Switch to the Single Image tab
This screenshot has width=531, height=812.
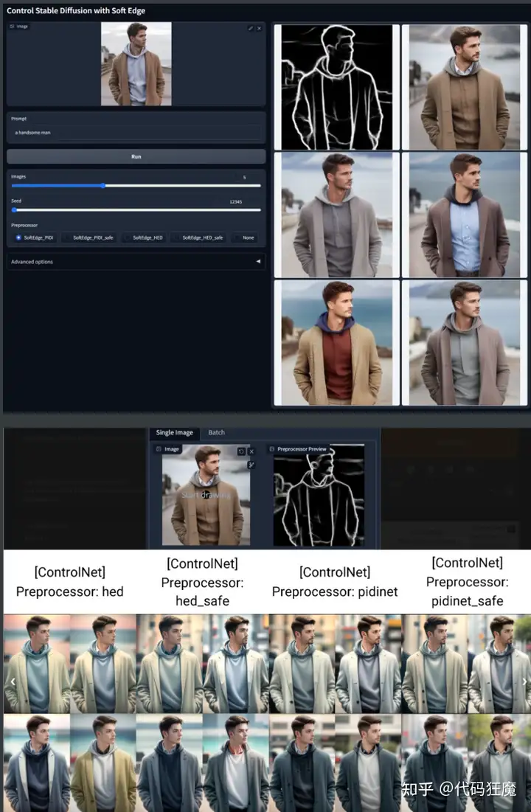pyautogui.click(x=175, y=432)
